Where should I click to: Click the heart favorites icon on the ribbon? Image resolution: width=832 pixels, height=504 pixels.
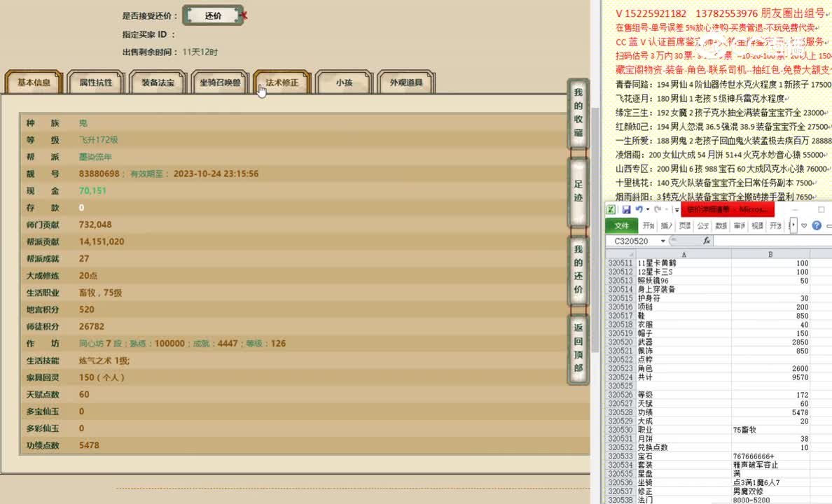click(x=804, y=225)
